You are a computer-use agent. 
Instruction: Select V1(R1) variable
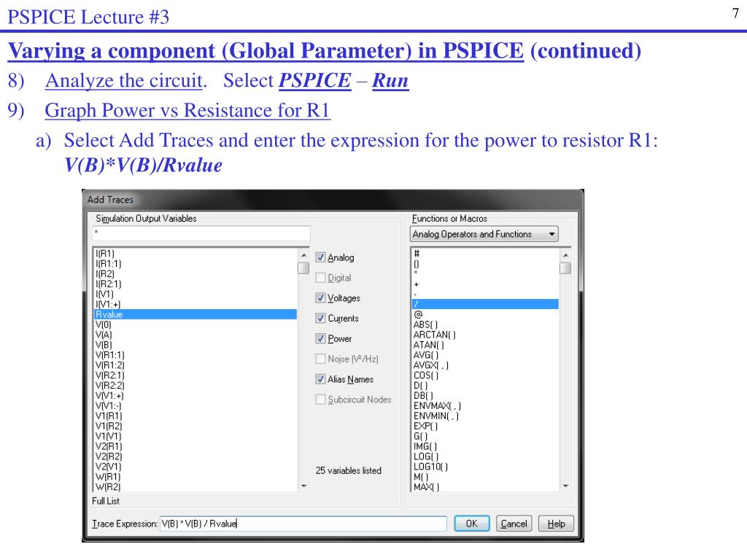(109, 416)
